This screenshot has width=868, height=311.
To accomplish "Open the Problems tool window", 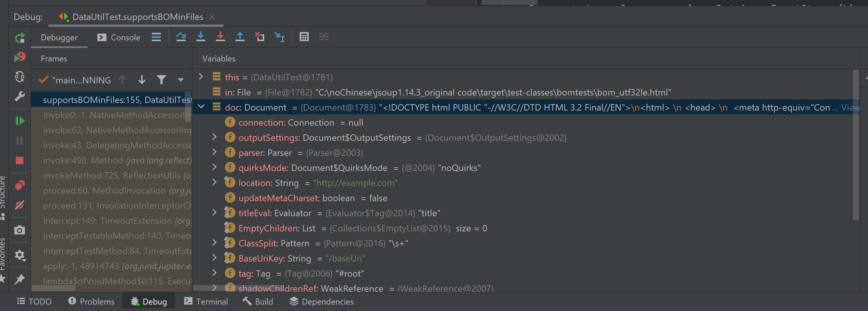I will click(x=91, y=302).
